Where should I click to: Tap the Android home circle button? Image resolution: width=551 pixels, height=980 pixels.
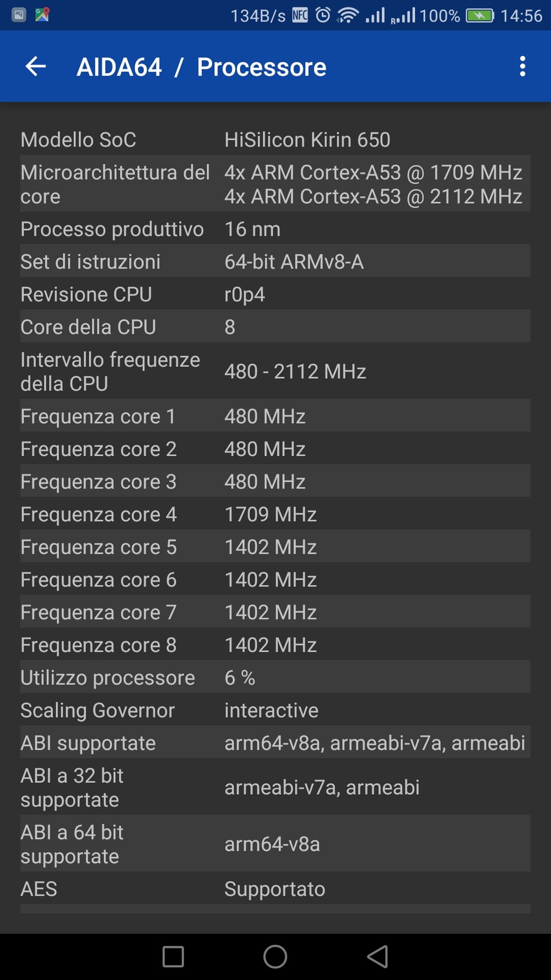[x=275, y=956]
